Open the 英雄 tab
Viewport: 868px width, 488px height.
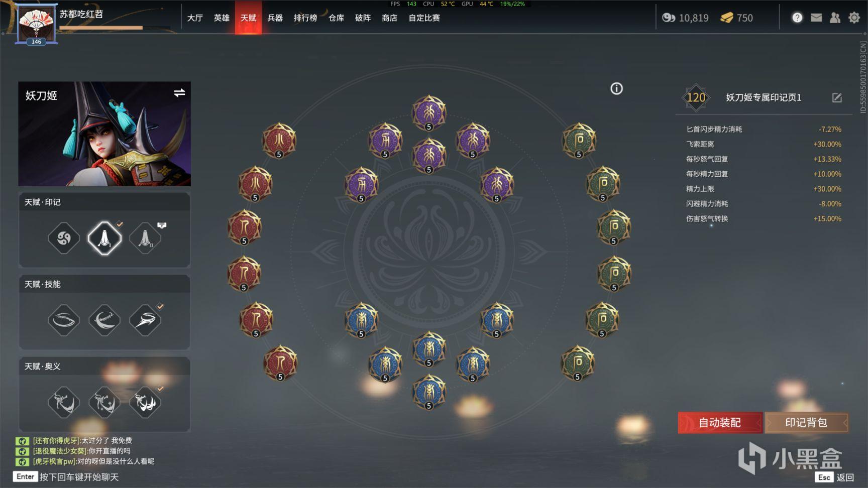[x=222, y=18]
